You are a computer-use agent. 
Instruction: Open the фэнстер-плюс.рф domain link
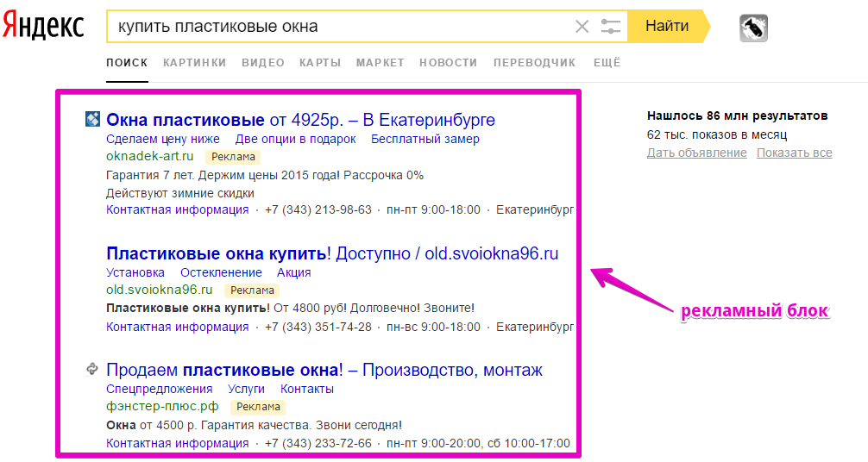tap(162, 407)
